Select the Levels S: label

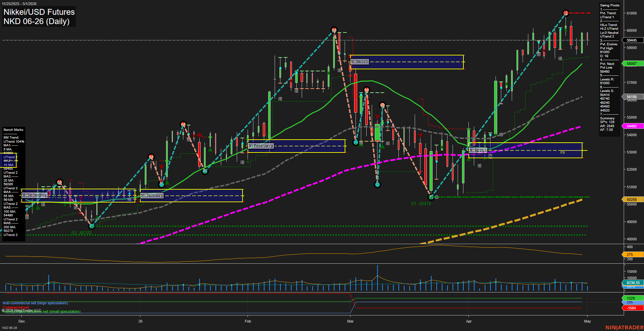(607, 91)
